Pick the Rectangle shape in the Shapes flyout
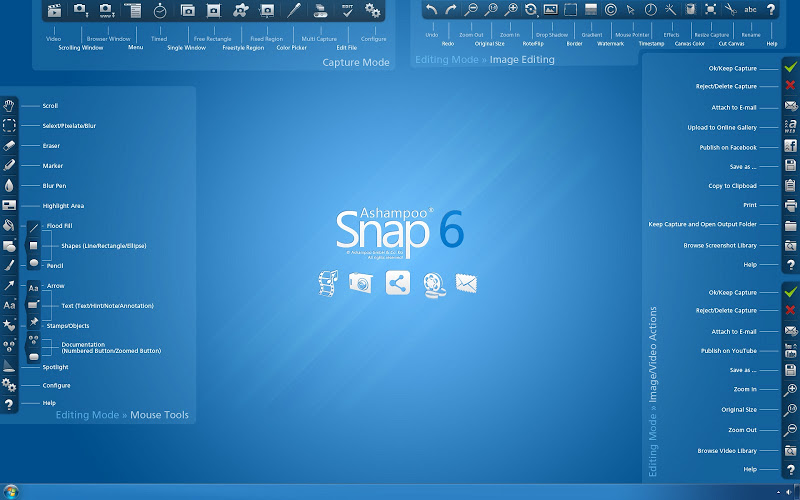This screenshot has height=500, width=800. point(34,246)
